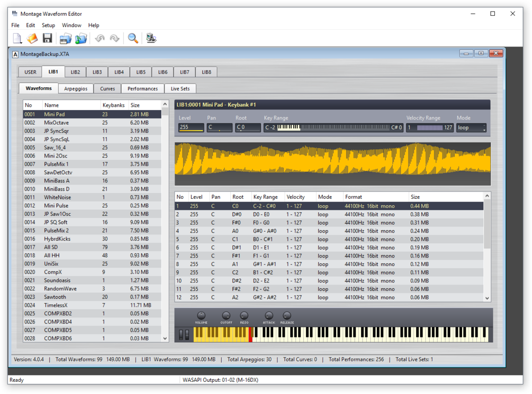Image resolution: width=532 pixels, height=394 pixels.
Task: Select waveform 0024 TimelessX
Action: click(x=92, y=305)
